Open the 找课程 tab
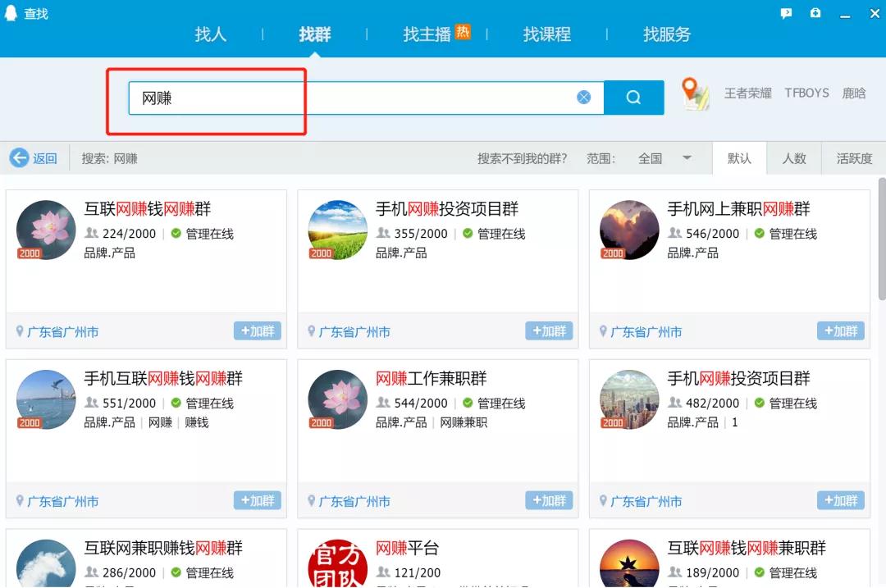886x588 pixels. click(546, 34)
